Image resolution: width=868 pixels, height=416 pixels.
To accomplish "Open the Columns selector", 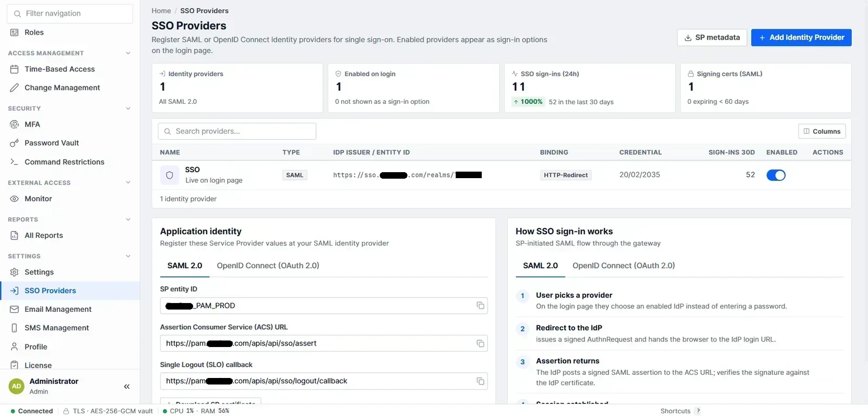I will [822, 131].
